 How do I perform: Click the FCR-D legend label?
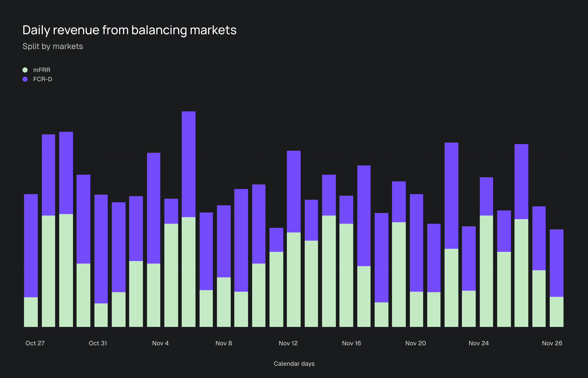coord(43,79)
